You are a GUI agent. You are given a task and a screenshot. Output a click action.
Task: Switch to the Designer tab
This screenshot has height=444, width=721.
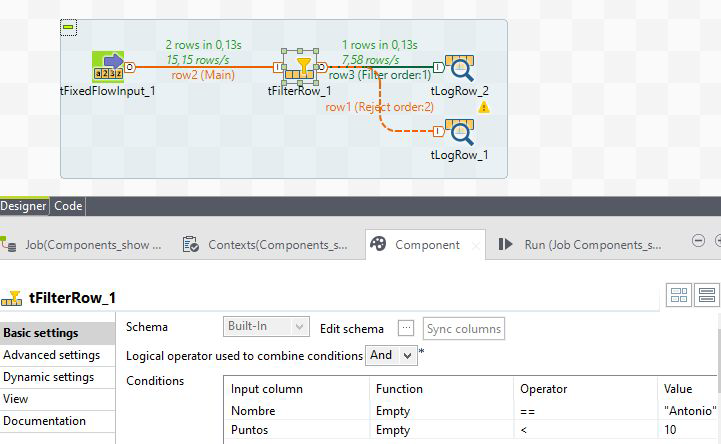[x=23, y=206]
